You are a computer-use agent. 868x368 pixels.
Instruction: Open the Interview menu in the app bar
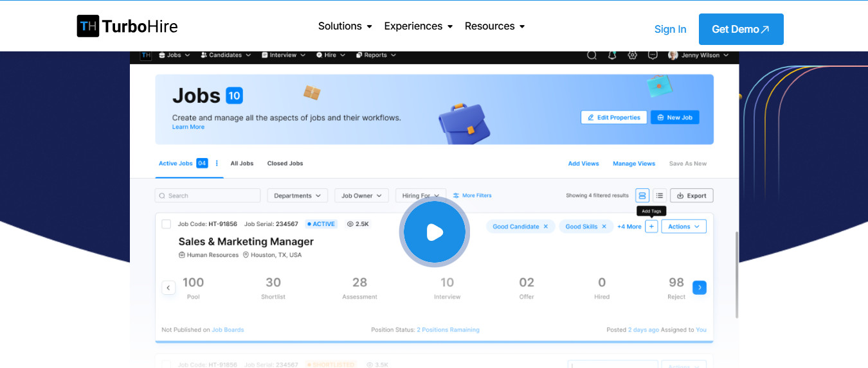pos(283,55)
